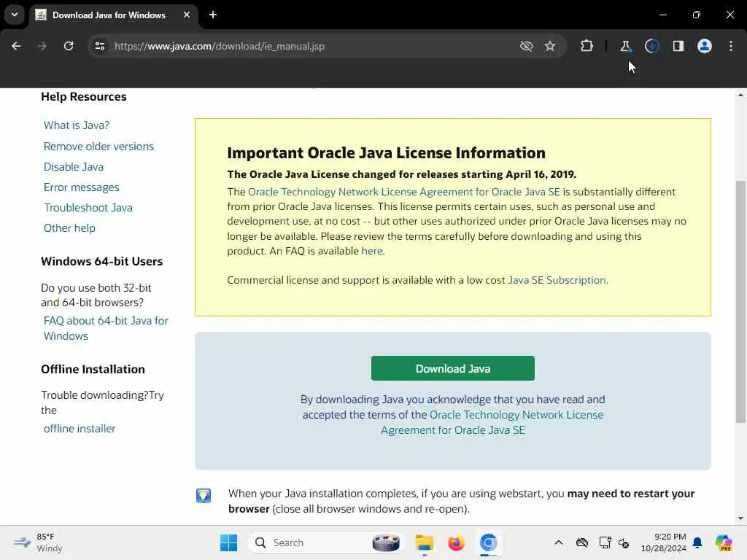Click the FAQ 'here' link
747x560 pixels.
[x=371, y=251]
